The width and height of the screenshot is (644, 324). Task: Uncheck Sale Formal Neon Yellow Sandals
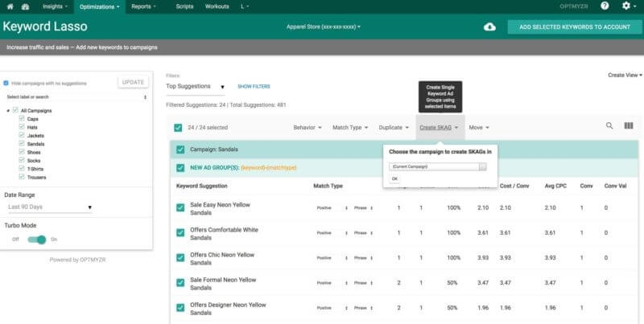pyautogui.click(x=180, y=282)
